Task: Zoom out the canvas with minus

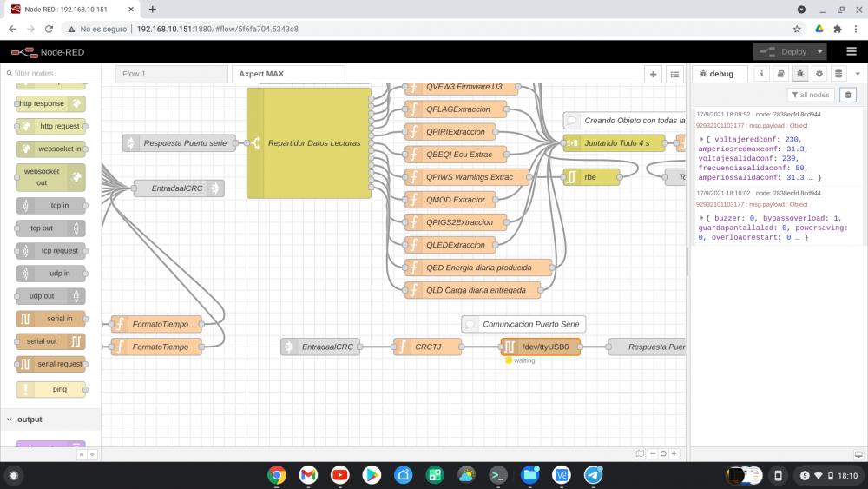Action: point(653,453)
